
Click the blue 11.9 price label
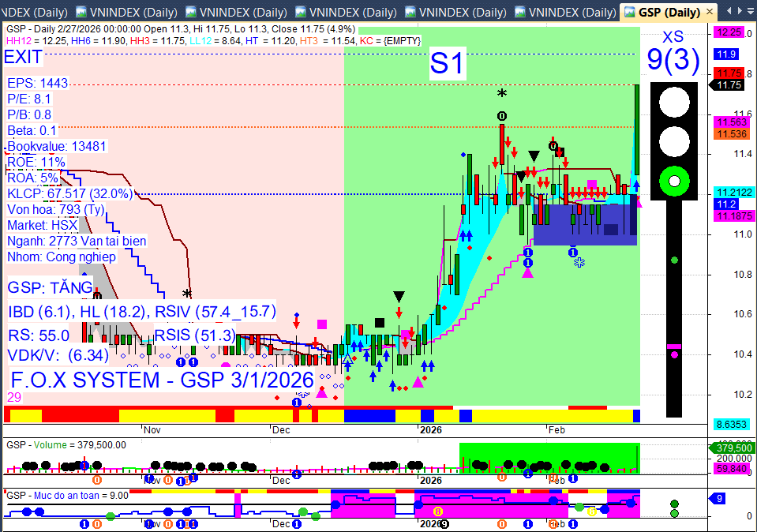[726, 54]
